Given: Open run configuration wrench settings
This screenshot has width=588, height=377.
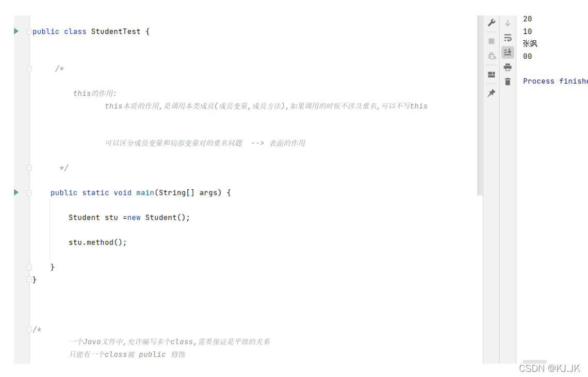Looking at the screenshot, I should point(492,23).
